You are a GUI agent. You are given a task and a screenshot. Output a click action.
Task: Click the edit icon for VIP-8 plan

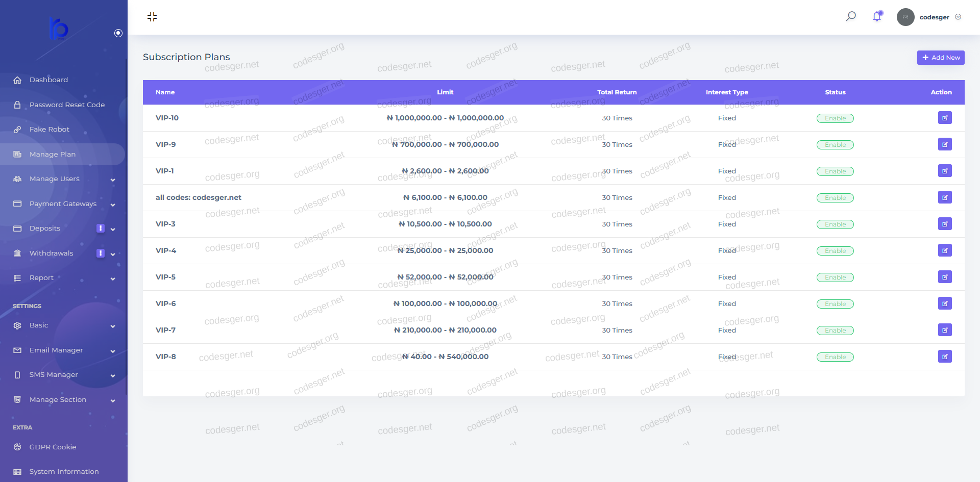click(x=944, y=357)
